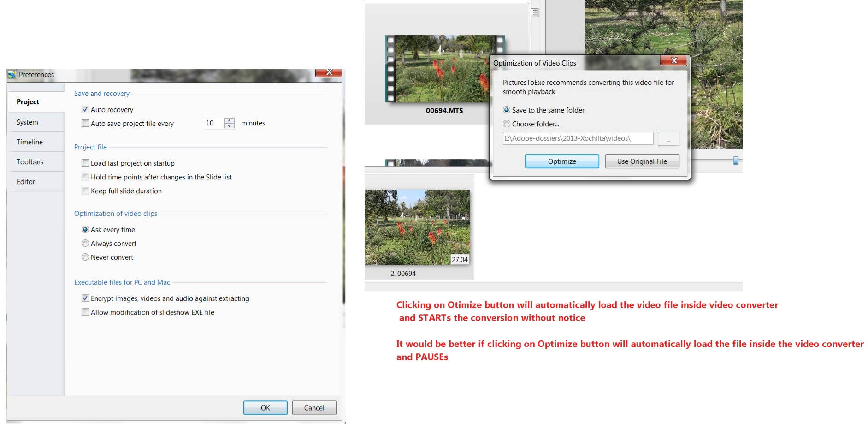Decrease auto save minutes with down arrow
This screenshot has width=868, height=429.
(x=230, y=126)
